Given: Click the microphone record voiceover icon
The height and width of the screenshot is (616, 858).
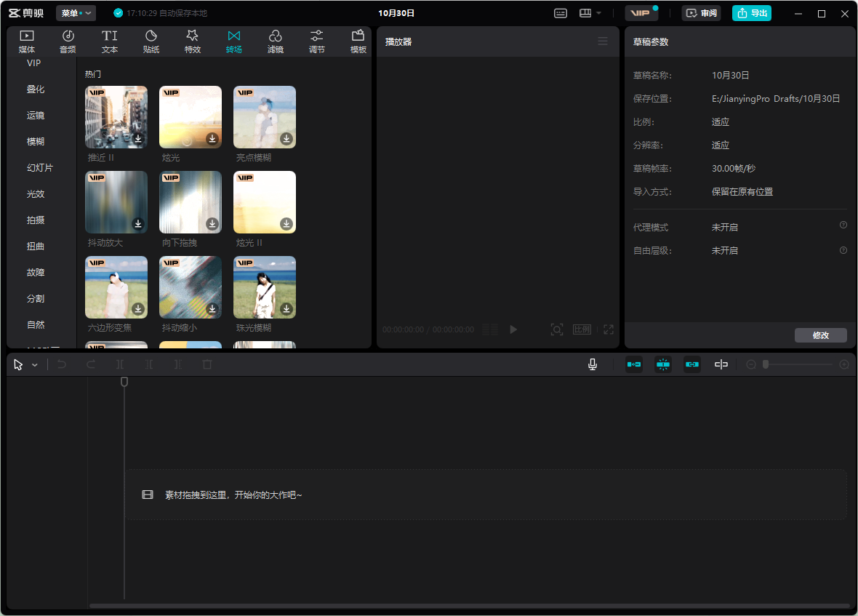Looking at the screenshot, I should click(593, 364).
